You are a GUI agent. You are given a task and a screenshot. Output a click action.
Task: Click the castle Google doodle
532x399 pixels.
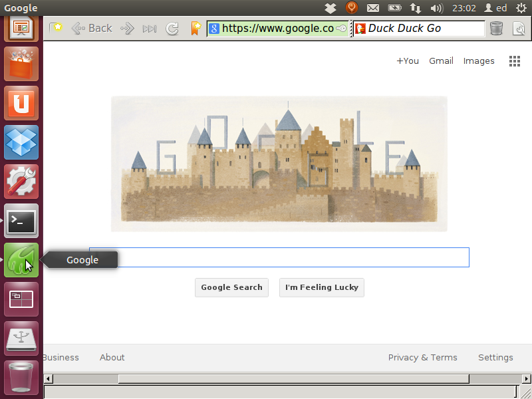279,164
